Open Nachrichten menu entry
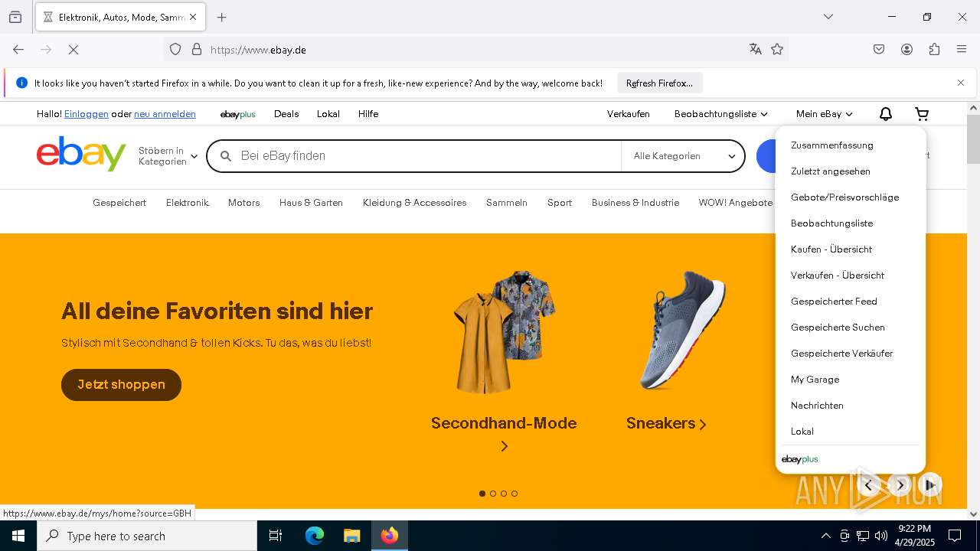Viewport: 980px width, 551px height. pos(817,406)
